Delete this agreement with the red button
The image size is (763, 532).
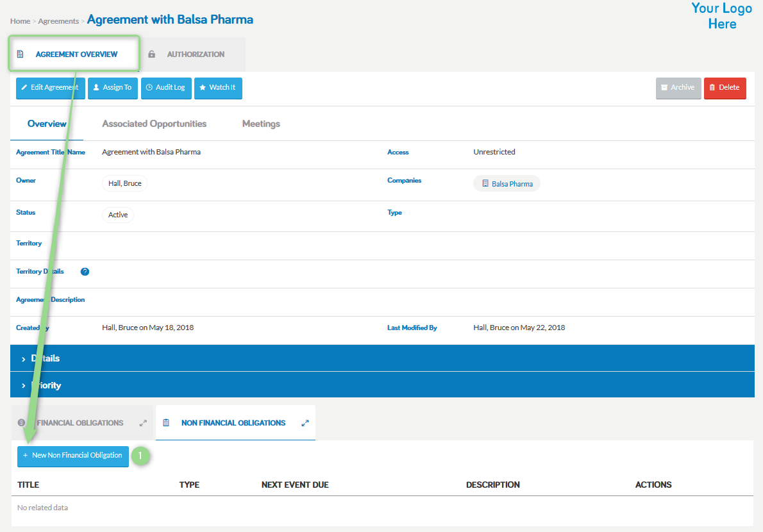pos(725,88)
